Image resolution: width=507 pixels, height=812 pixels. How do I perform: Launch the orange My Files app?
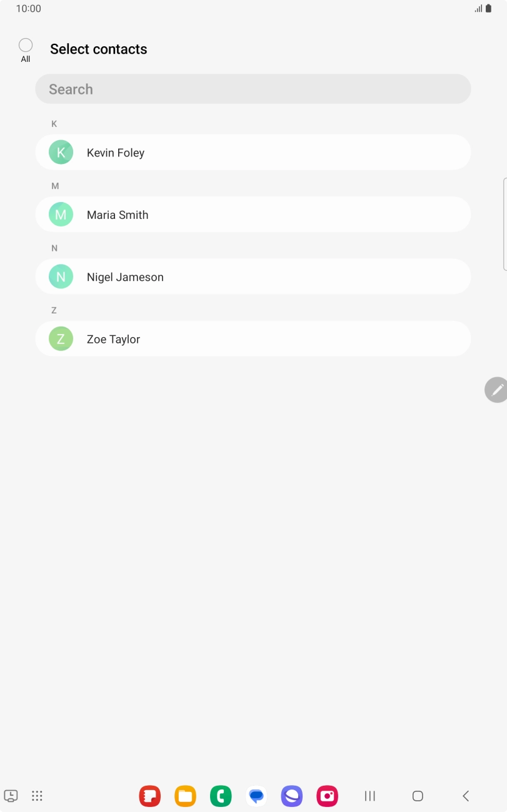(x=185, y=796)
